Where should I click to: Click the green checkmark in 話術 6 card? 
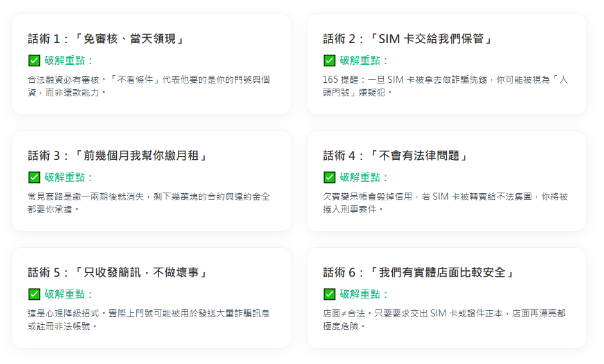tap(329, 294)
